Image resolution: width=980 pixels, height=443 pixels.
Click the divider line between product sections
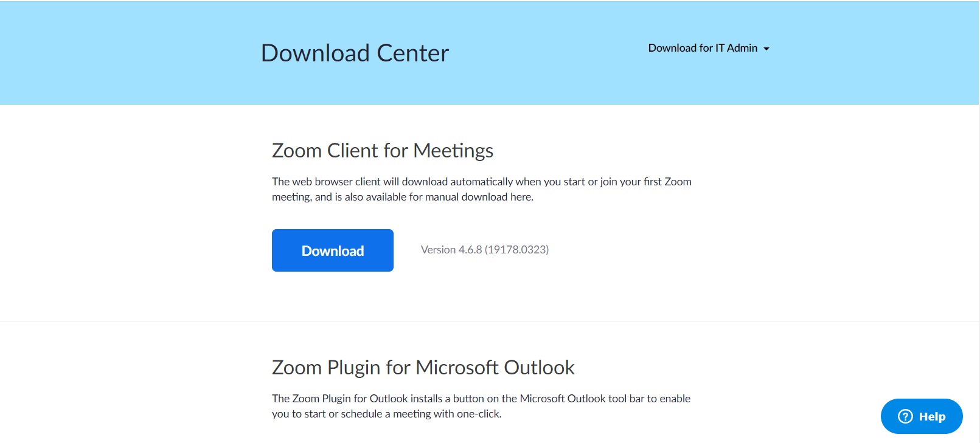click(489, 321)
